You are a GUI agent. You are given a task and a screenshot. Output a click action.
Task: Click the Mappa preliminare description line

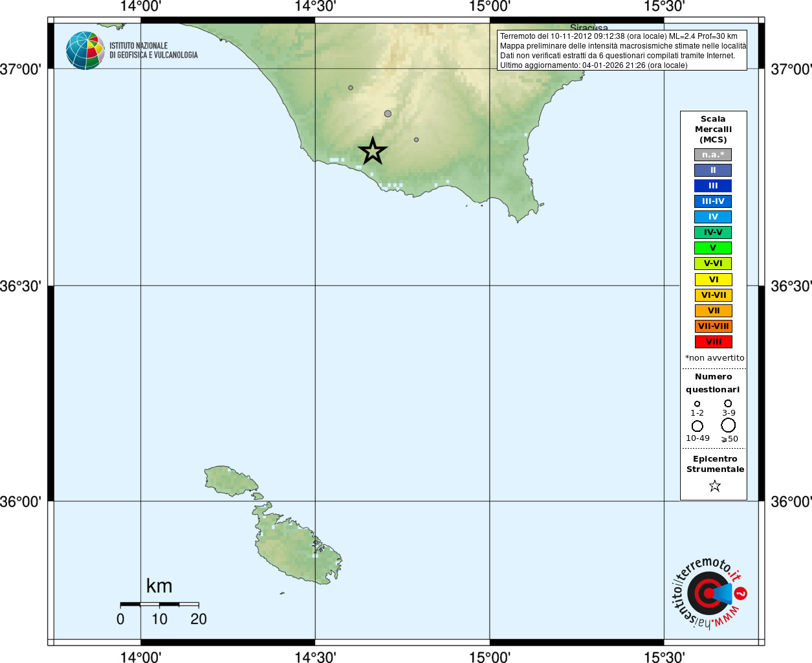pyautogui.click(x=623, y=46)
